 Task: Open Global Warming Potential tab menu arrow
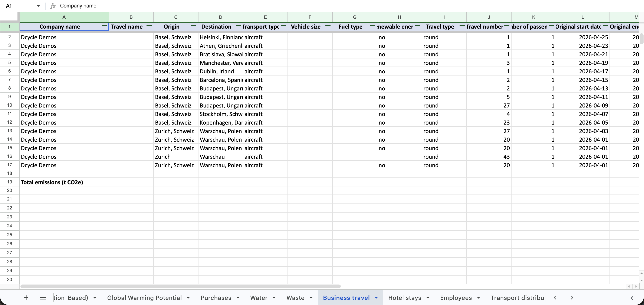pos(188,298)
